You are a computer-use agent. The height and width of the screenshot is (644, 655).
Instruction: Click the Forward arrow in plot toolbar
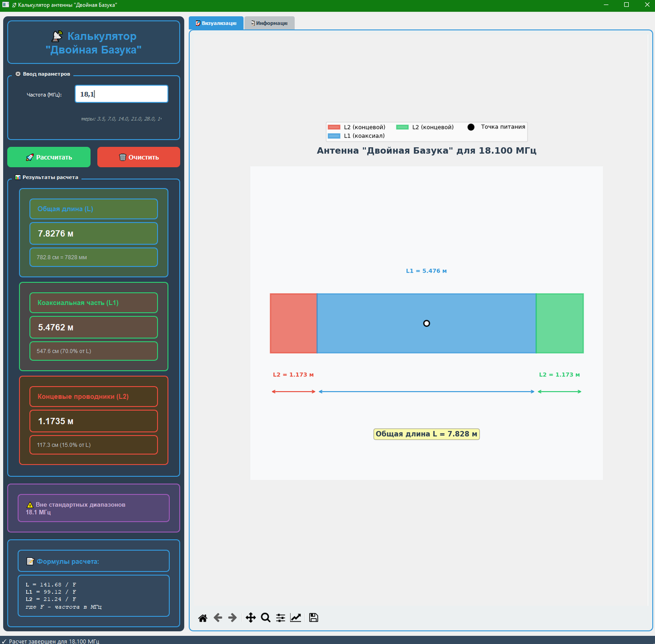(233, 618)
